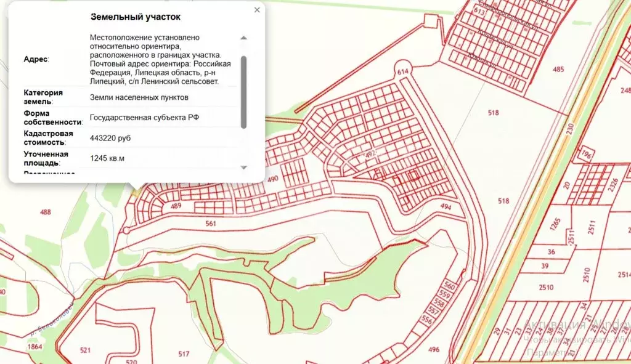Click the popup's vertical scrollbar thumb
631x364 pixels.
tap(243, 91)
